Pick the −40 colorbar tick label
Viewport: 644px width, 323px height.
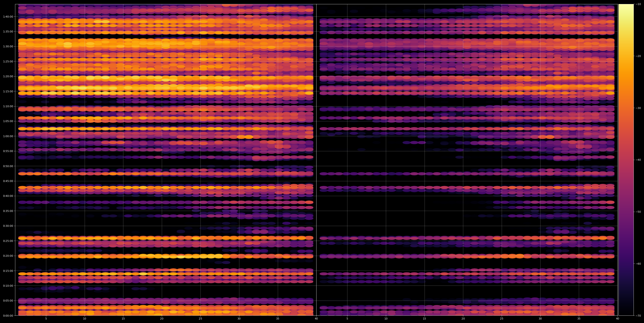638,160
